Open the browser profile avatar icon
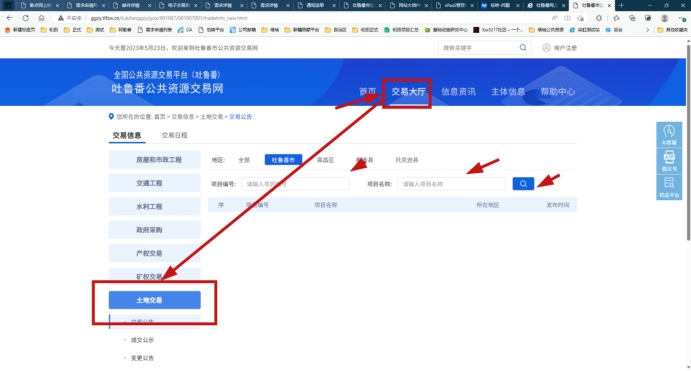The image size is (691, 371). pyautogui.click(x=665, y=18)
